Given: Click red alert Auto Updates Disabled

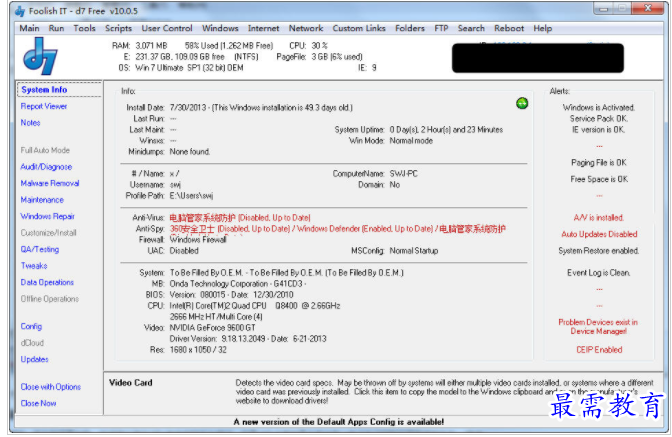Looking at the screenshot, I should tap(599, 234).
